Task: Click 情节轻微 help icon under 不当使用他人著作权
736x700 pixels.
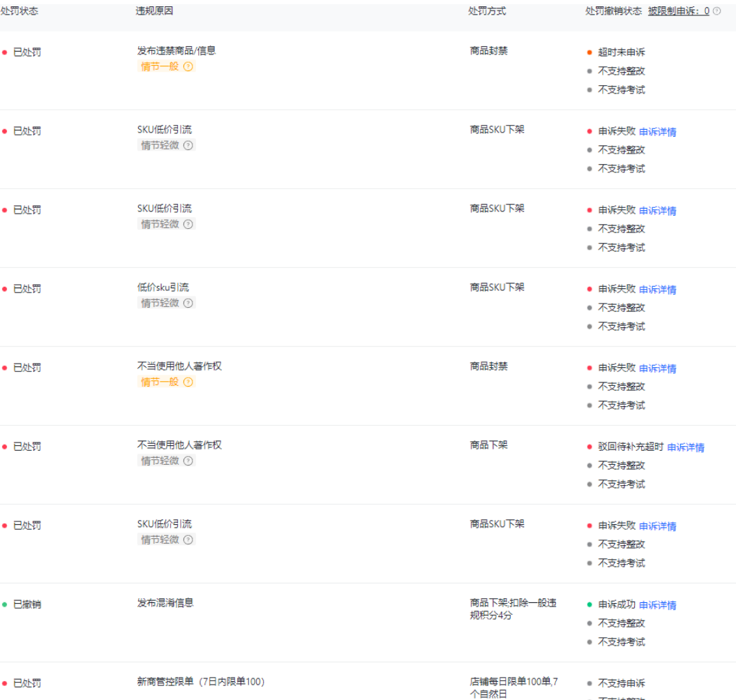Action: [x=188, y=461]
